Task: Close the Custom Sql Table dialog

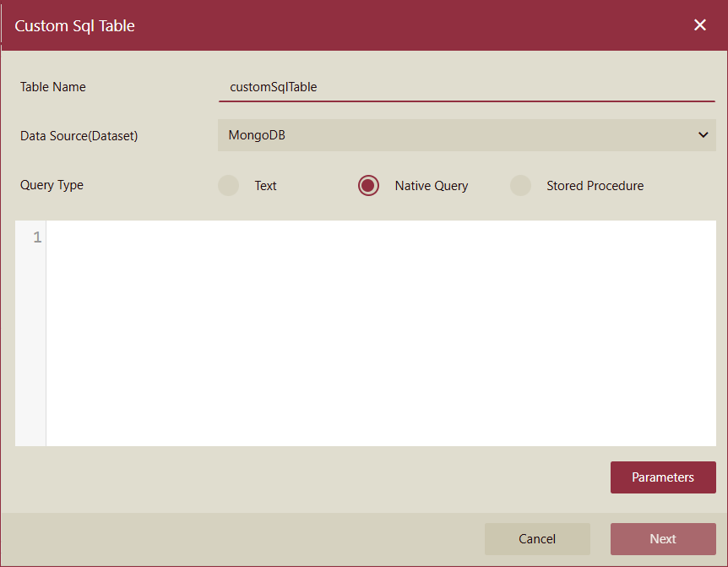Action: (x=700, y=25)
